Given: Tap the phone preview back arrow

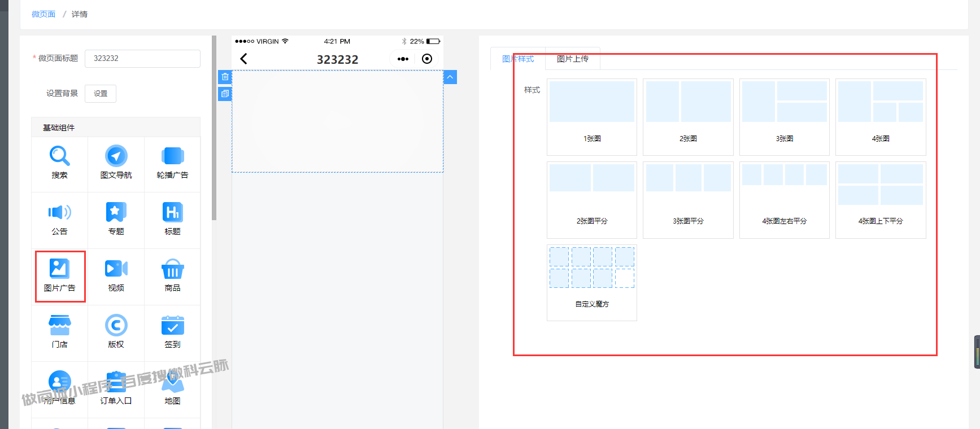Looking at the screenshot, I should [x=244, y=59].
